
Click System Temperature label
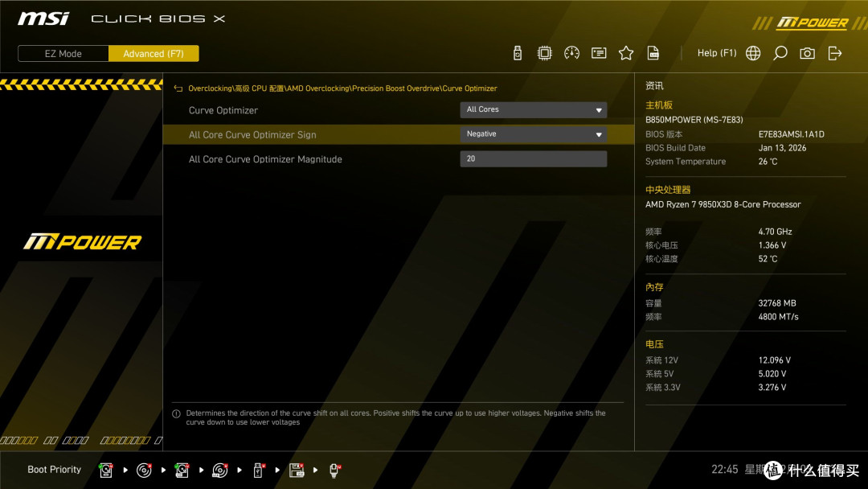pyautogui.click(x=686, y=162)
